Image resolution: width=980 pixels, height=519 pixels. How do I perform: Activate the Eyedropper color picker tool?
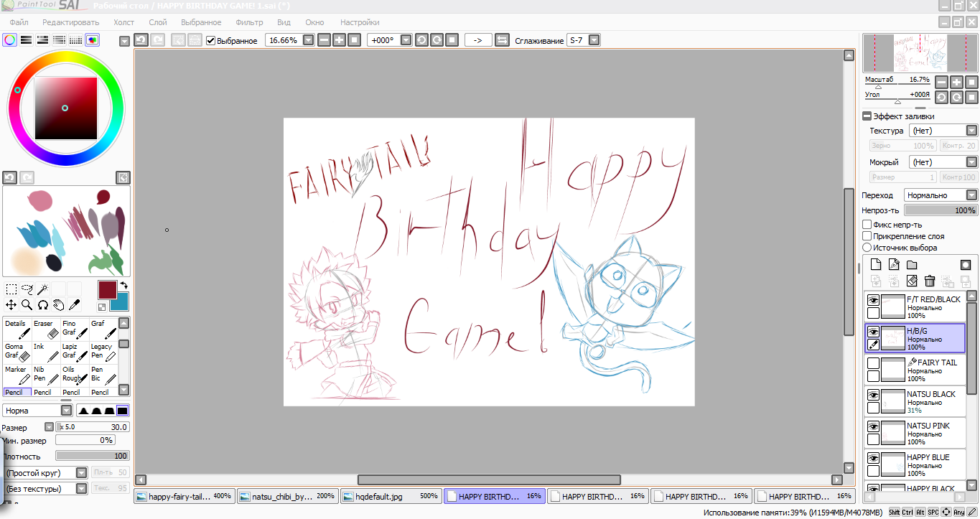[73, 305]
